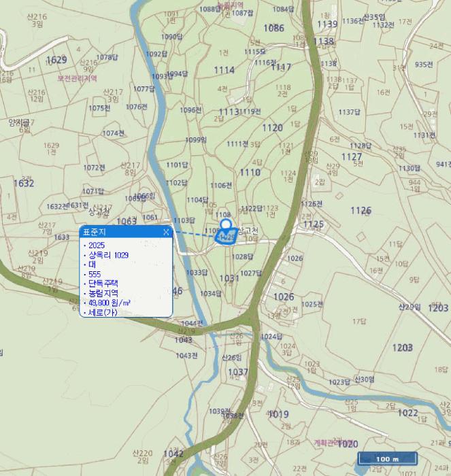Click the 1077답 parcel label
This screenshot has height=476, width=451.
click(x=144, y=89)
